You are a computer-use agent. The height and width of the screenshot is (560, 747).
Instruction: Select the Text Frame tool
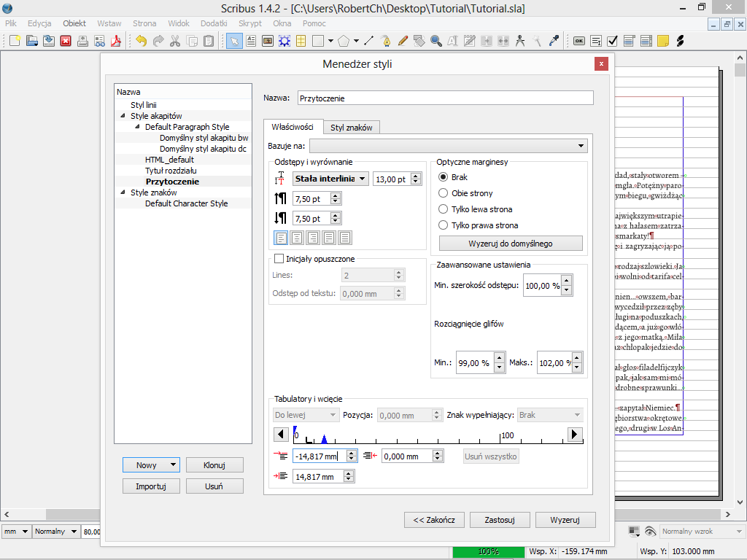click(x=251, y=41)
